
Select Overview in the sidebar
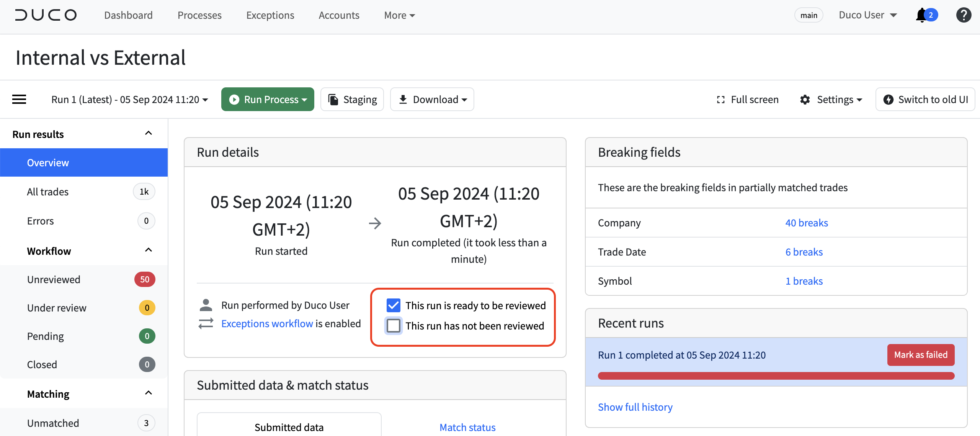pos(84,162)
